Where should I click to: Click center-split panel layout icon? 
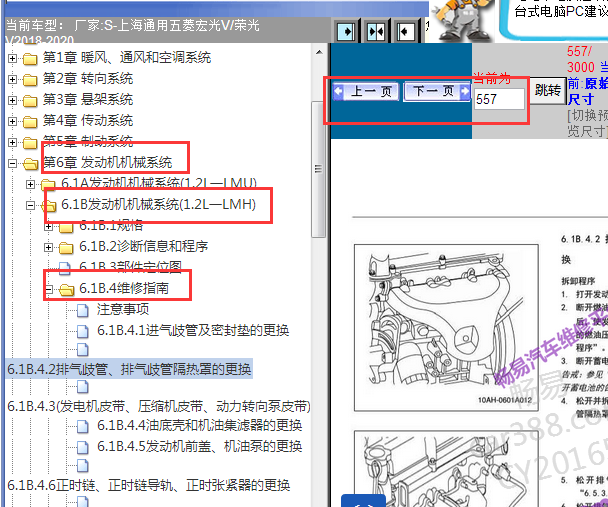pos(376,31)
